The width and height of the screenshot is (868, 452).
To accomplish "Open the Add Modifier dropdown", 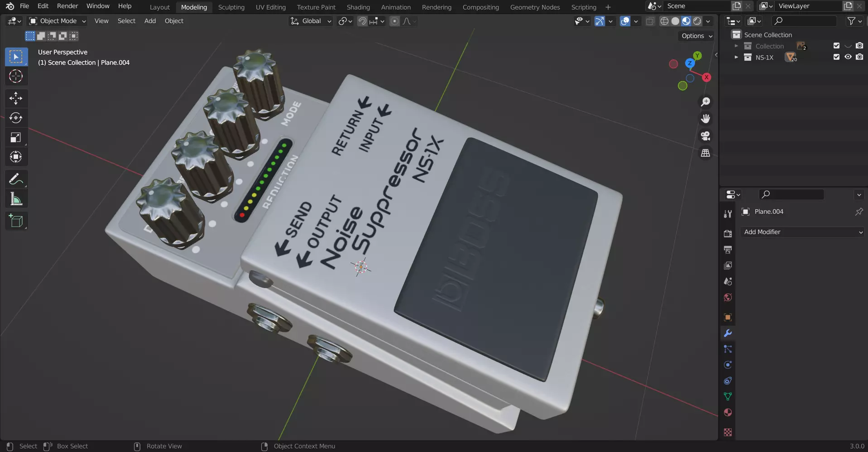I will click(802, 232).
